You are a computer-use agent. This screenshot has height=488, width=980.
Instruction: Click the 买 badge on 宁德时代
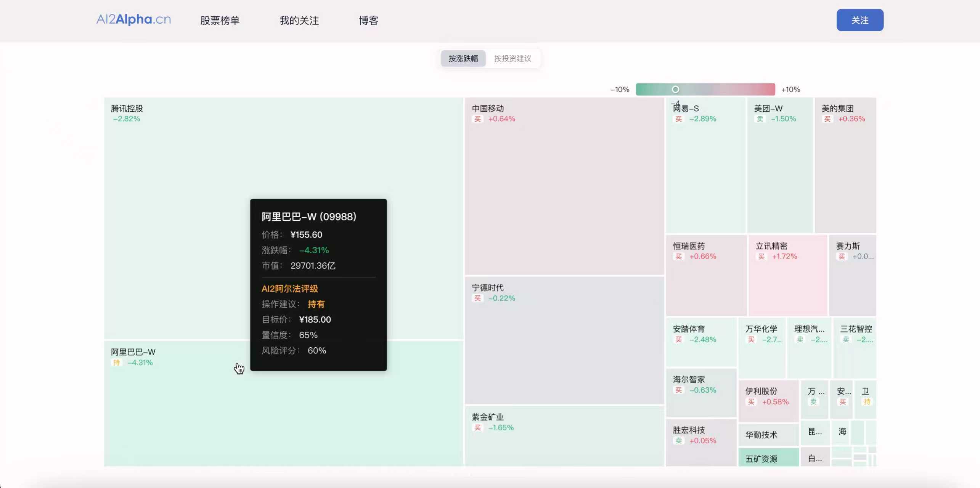pyautogui.click(x=477, y=298)
